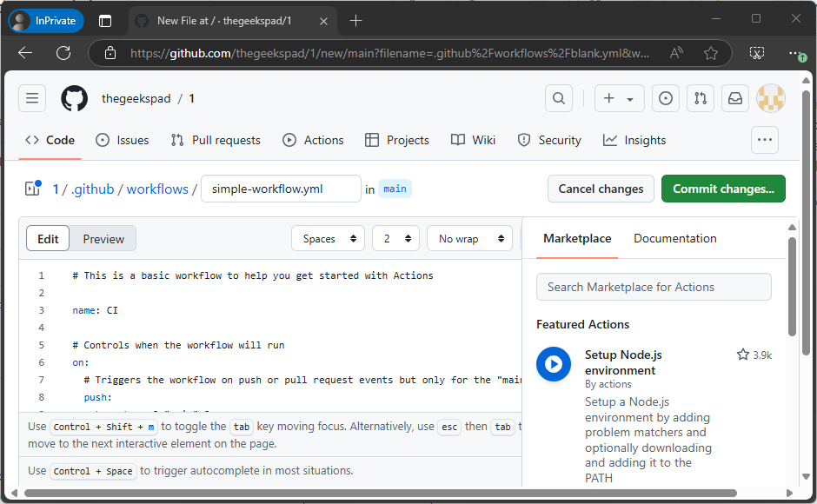Open the tab actions menu icon

[104, 21]
